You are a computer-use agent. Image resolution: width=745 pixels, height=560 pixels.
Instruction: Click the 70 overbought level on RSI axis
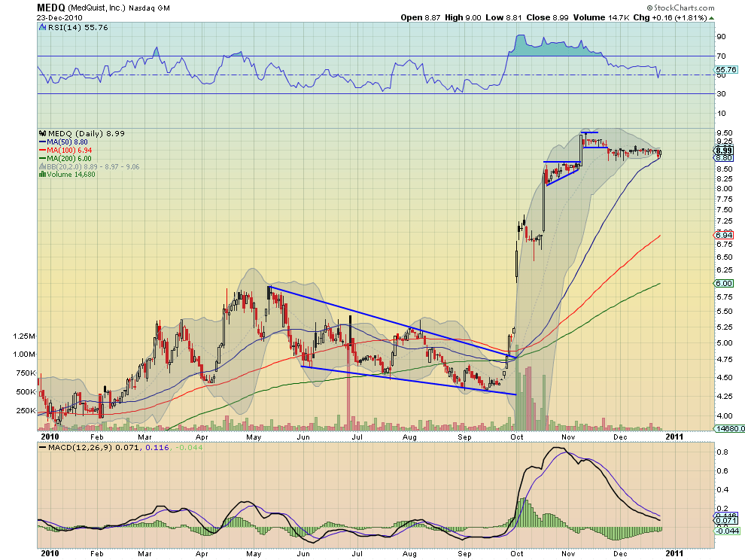click(x=721, y=56)
